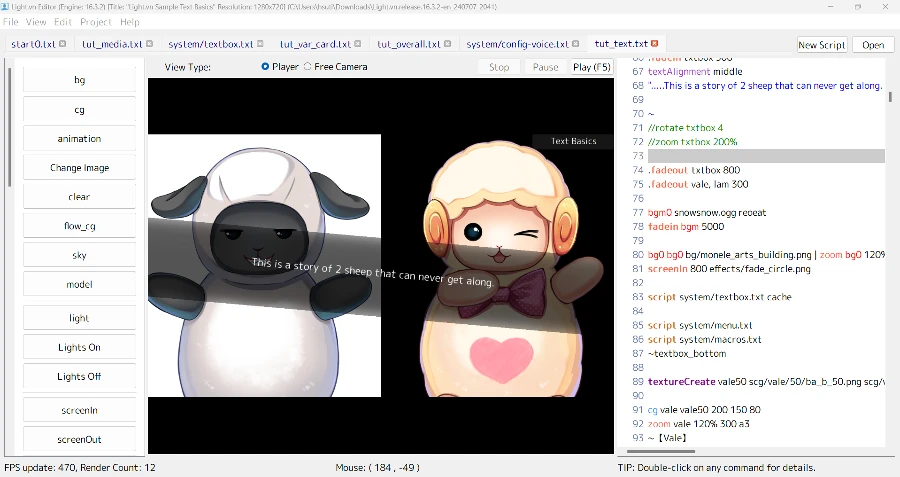
Task: Close the system/config-voice.txt tab
Action: tap(575, 44)
